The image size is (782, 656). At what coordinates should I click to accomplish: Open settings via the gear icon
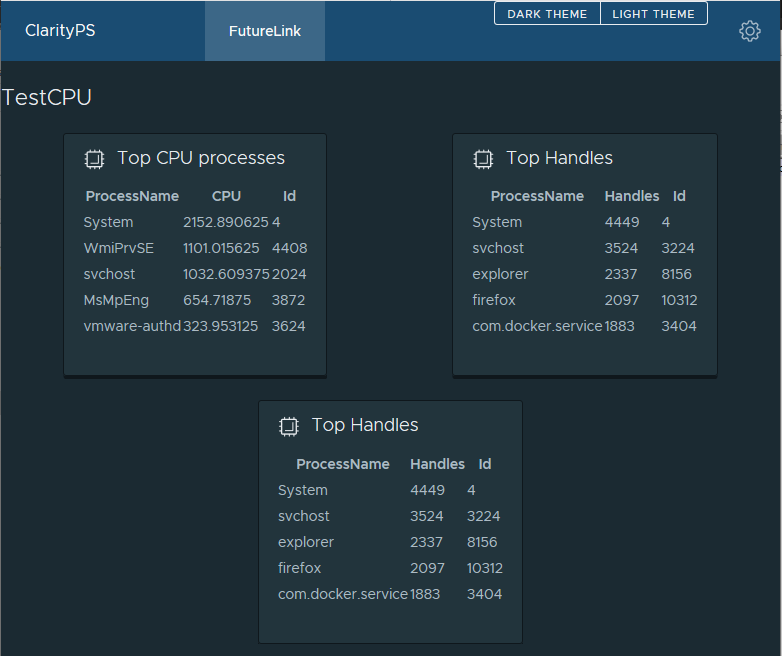(x=749, y=31)
